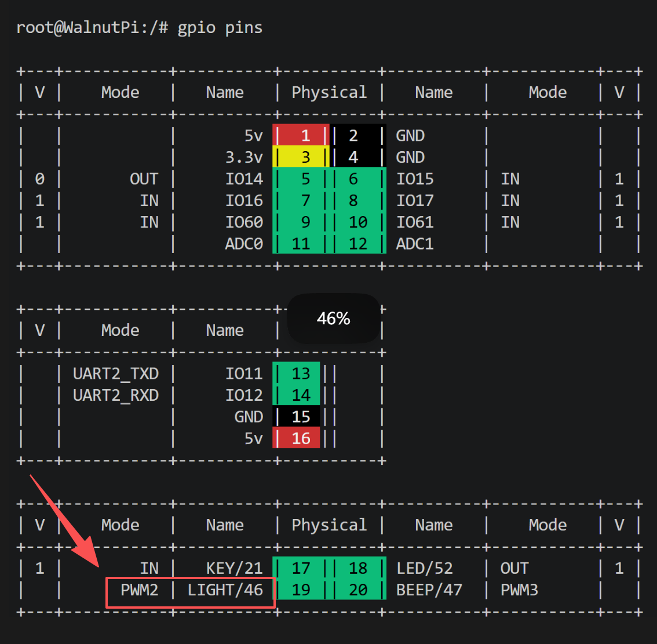Click green physical pin 17 cell
This screenshot has height=644, width=657.
(x=301, y=568)
